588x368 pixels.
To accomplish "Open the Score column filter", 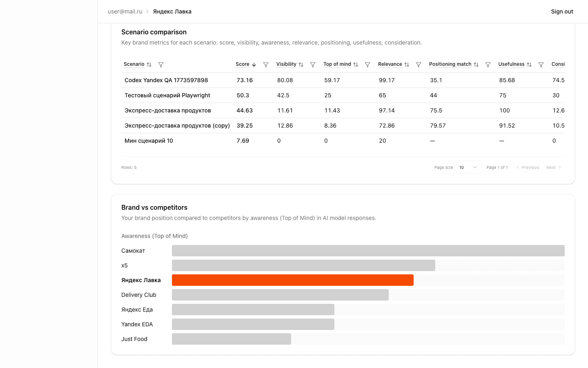I will pyautogui.click(x=266, y=64).
